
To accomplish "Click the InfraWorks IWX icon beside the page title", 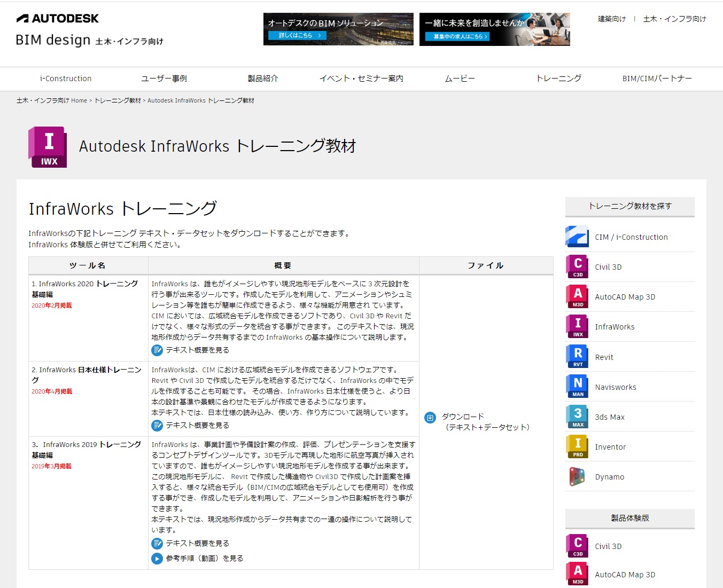I will (x=48, y=147).
